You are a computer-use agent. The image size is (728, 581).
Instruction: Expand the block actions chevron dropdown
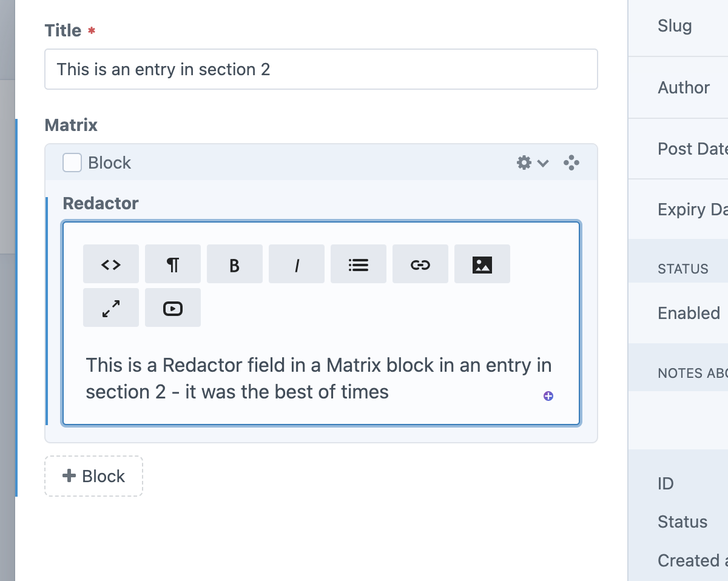click(x=542, y=163)
